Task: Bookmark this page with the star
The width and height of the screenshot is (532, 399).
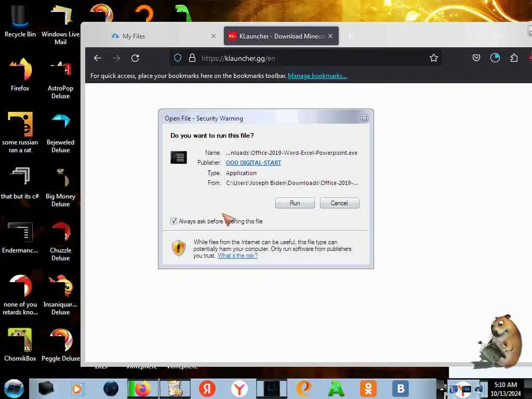Action: click(x=434, y=58)
